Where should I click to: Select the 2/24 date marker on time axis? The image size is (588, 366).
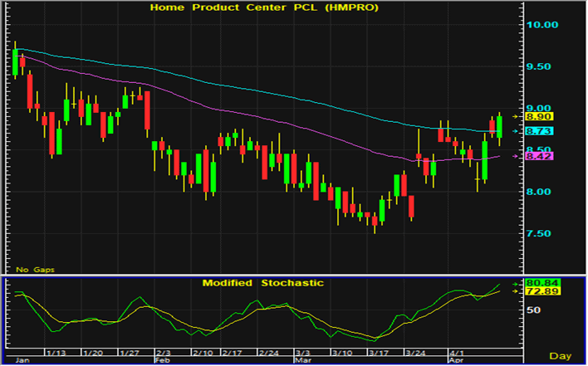(268, 353)
